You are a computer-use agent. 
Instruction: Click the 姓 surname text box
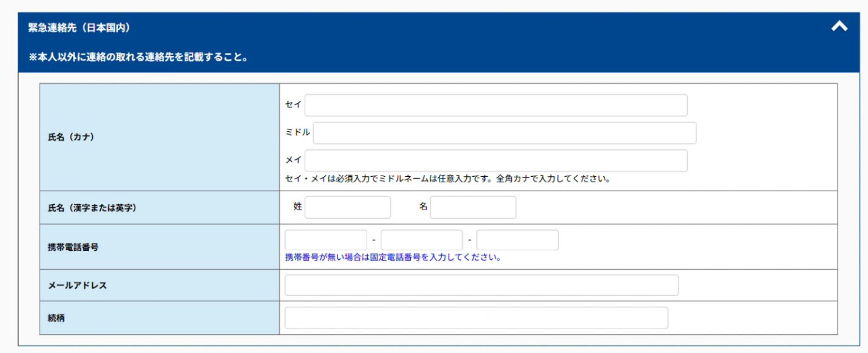(x=348, y=207)
